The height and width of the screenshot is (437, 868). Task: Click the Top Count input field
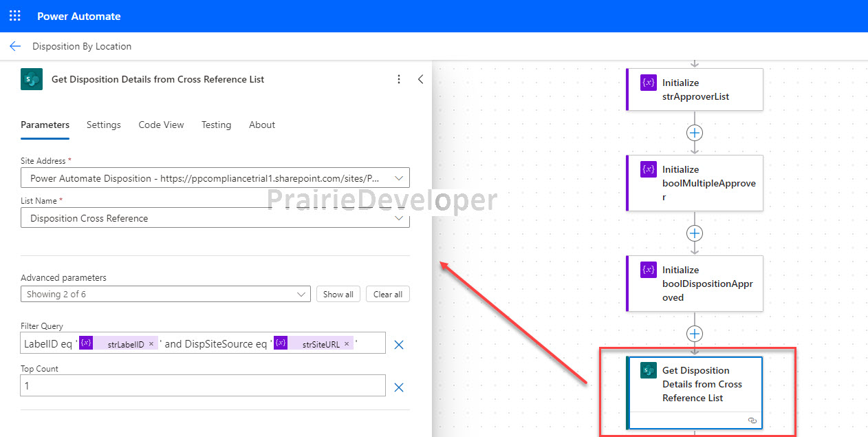(203, 386)
